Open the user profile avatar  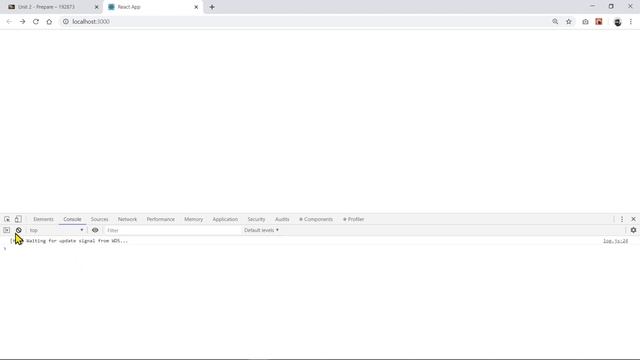618,22
